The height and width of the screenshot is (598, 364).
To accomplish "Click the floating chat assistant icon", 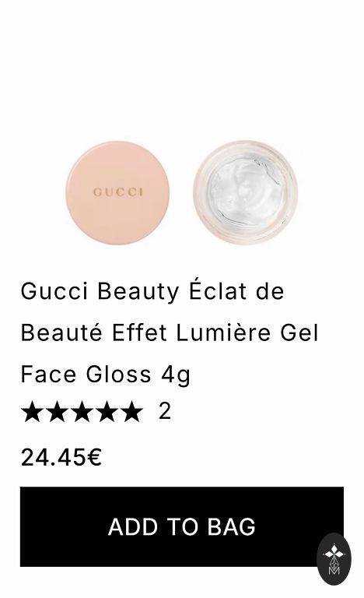I will (334, 559).
